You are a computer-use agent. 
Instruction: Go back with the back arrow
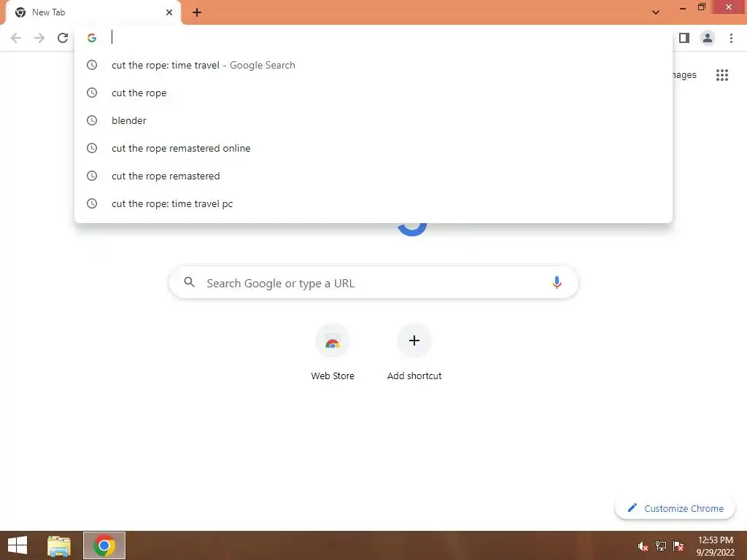tap(16, 38)
